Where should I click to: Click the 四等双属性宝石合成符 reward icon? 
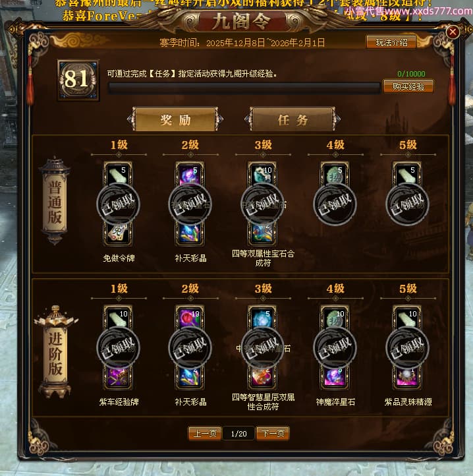[262, 233]
